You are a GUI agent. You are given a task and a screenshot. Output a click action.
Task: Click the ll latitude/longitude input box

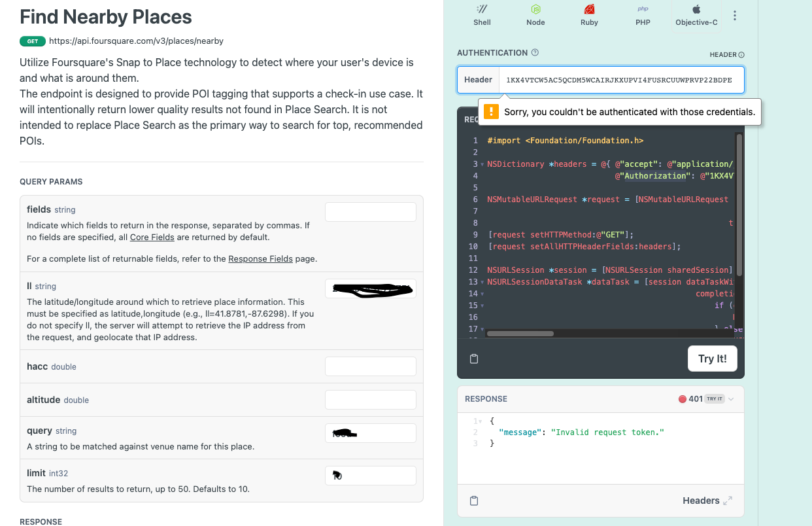click(371, 289)
